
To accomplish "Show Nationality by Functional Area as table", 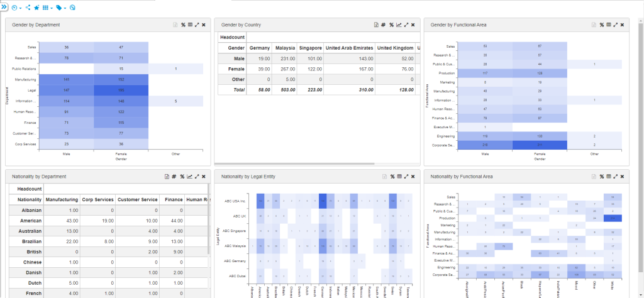I will pos(608,177).
